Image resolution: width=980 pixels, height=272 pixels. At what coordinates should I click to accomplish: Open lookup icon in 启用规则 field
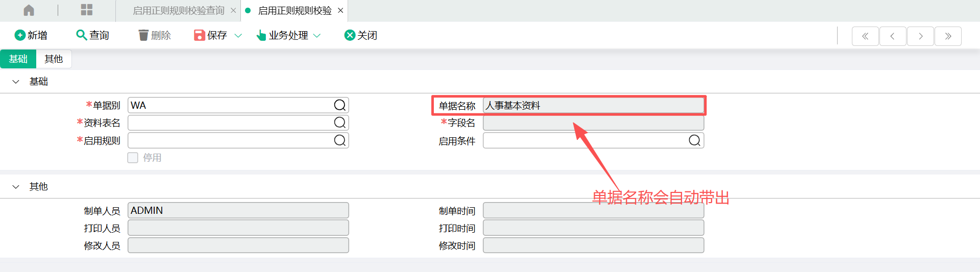pos(339,140)
